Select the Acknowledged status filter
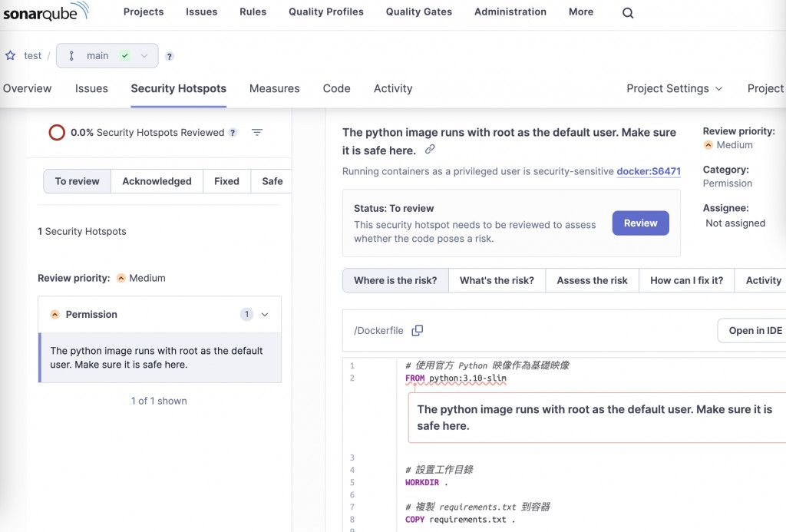This screenshot has width=786, height=532. point(157,181)
